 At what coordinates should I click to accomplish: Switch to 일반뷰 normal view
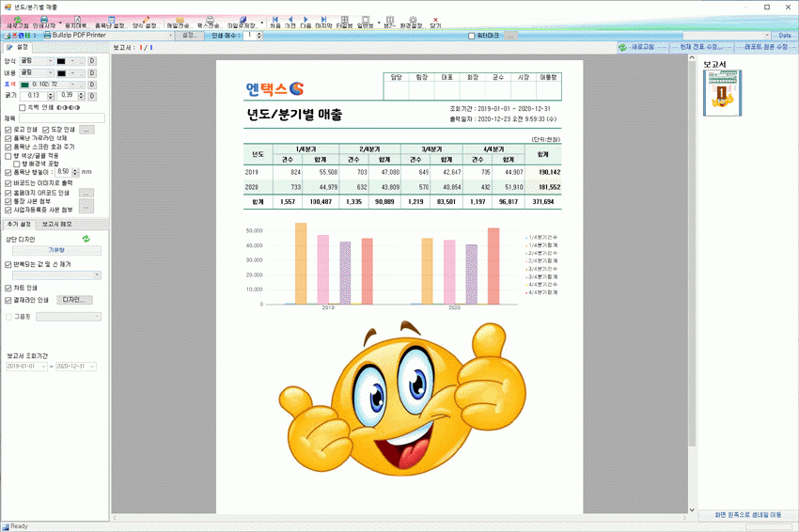[x=366, y=22]
